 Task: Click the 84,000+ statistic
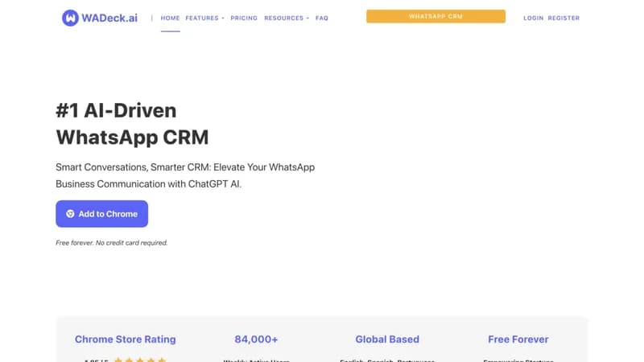point(256,339)
